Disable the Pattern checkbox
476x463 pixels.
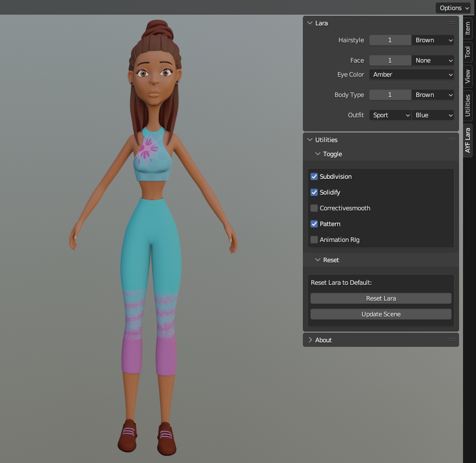click(314, 224)
